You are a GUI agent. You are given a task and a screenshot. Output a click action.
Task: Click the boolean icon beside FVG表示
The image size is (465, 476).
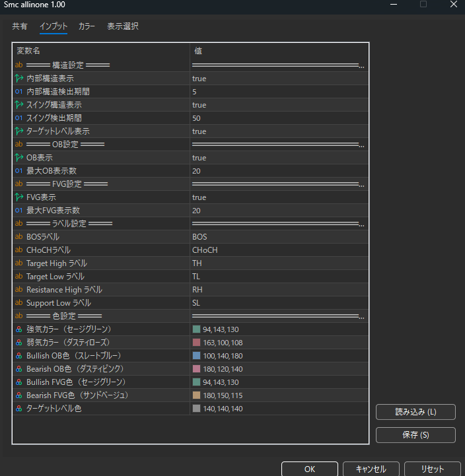(19, 197)
